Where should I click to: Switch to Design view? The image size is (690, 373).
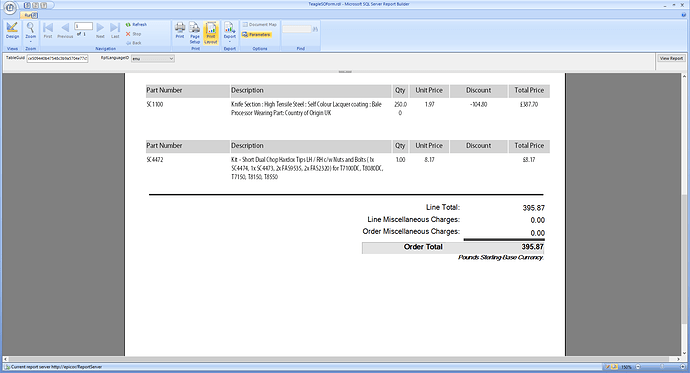[12, 30]
